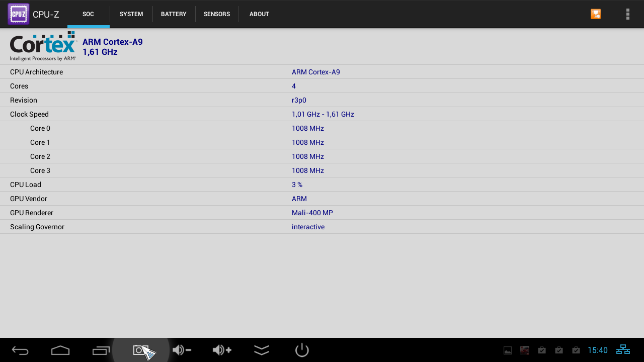Select the revision value r3p0
Image resolution: width=644 pixels, height=362 pixels.
pos(299,100)
